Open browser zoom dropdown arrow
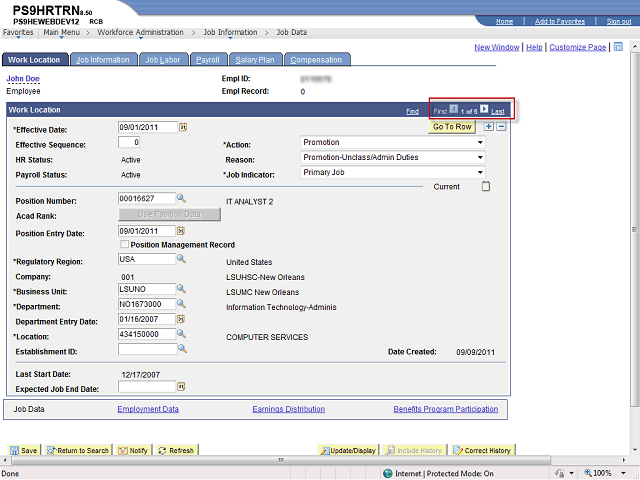The image size is (640, 480). (623, 473)
